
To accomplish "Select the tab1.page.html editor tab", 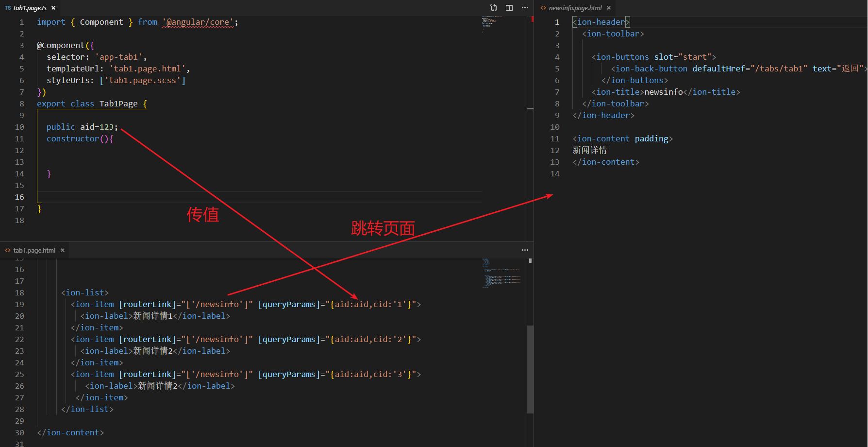I will [x=34, y=250].
